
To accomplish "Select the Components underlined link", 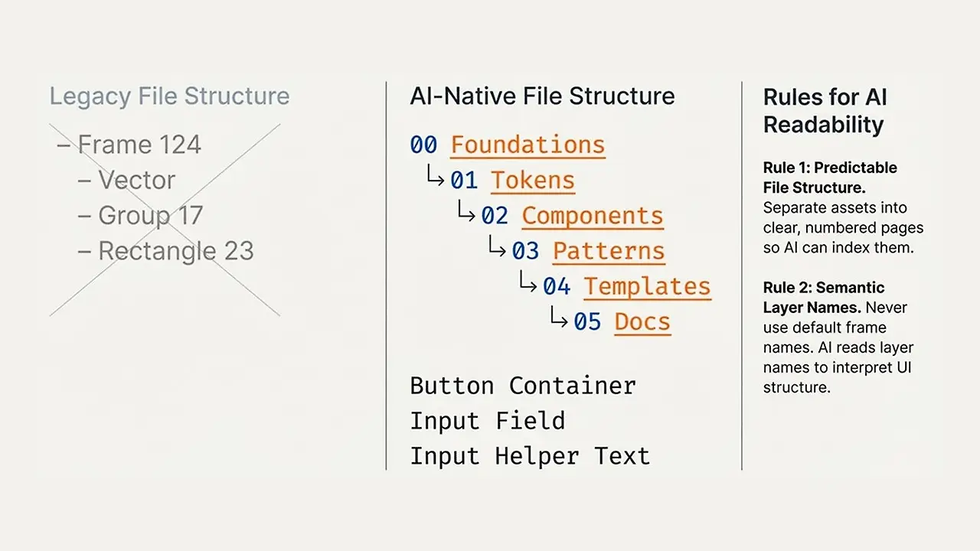I will (x=593, y=216).
